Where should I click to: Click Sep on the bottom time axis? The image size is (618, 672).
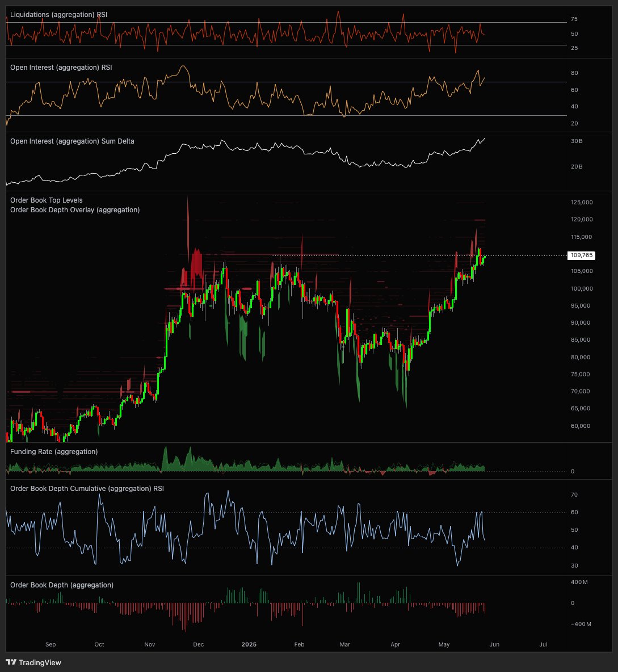(50, 645)
